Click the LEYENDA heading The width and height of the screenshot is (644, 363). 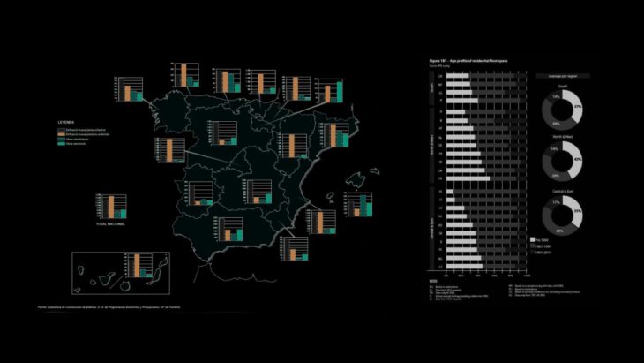(66, 120)
